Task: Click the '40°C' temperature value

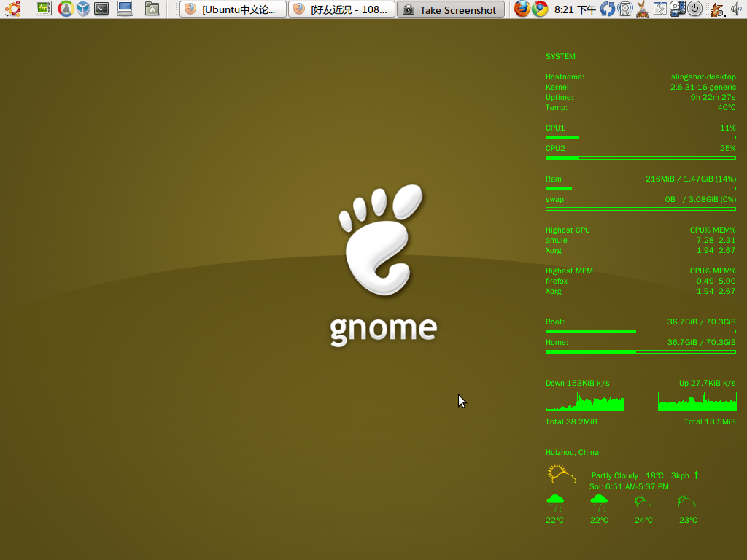Action: [x=727, y=108]
